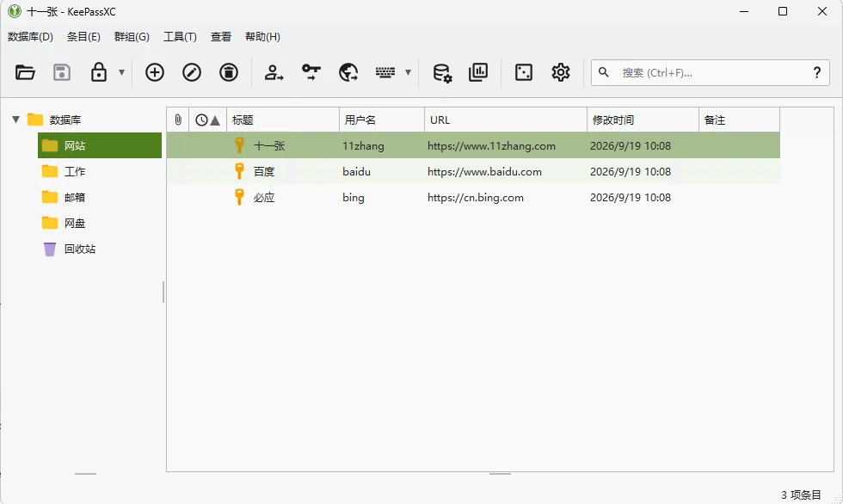
Task: Copy username to clipboard icon
Action: tap(274, 72)
